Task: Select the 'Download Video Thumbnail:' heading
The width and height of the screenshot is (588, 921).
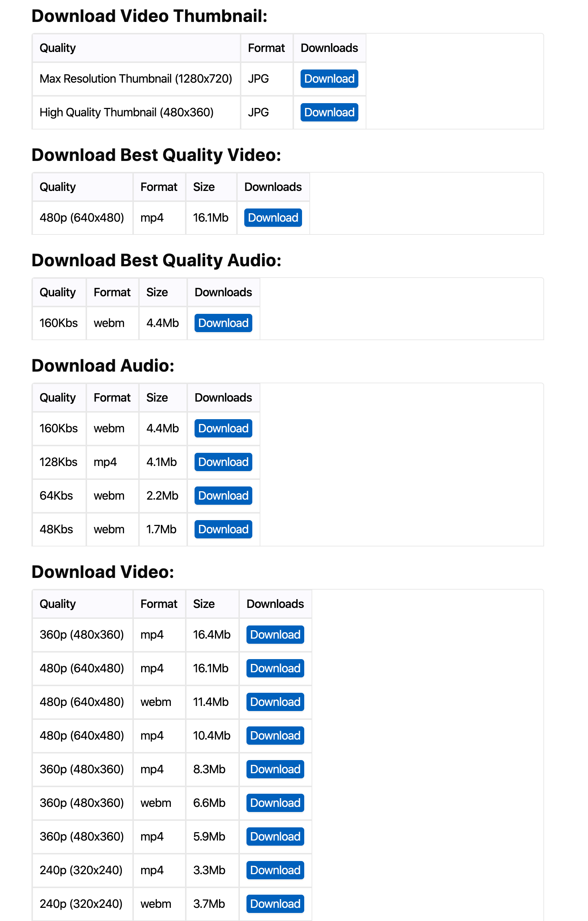Action: point(149,16)
